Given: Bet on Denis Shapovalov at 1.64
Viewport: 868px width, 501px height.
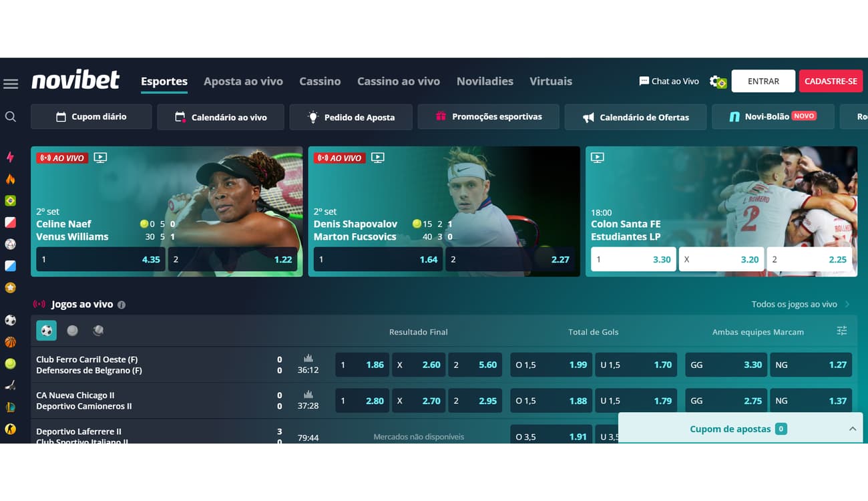Looking at the screenshot, I should click(x=378, y=259).
